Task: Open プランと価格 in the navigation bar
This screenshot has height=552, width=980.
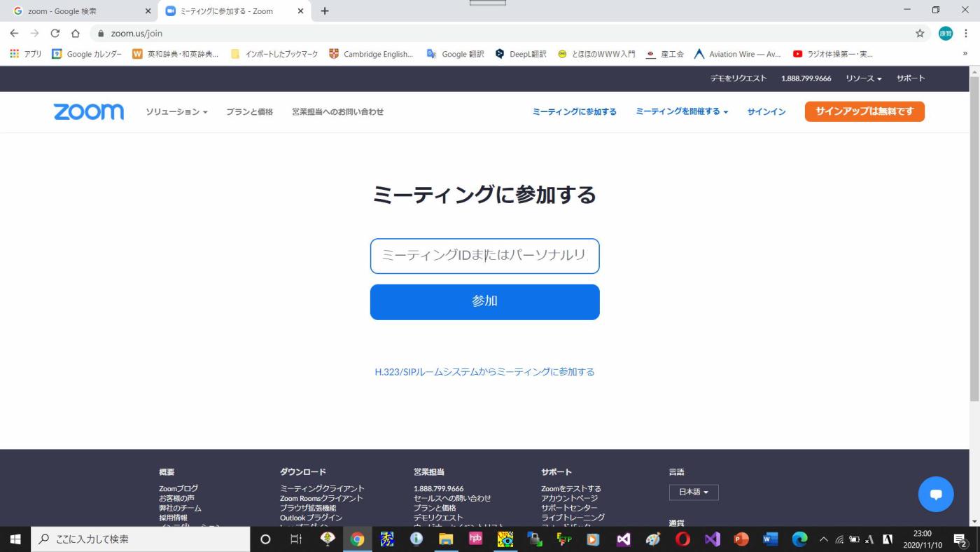Action: [x=249, y=112]
